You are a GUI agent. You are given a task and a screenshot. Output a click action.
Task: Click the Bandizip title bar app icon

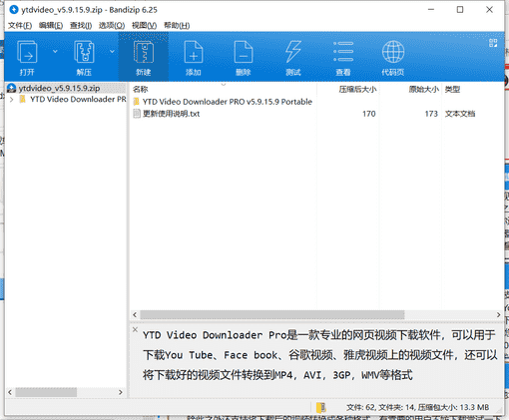tap(14, 10)
